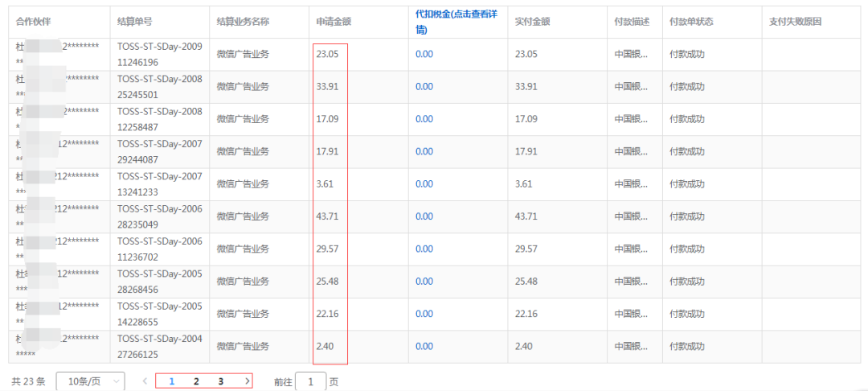Open tax detail 0.00 in the 25.48 row

coord(424,282)
